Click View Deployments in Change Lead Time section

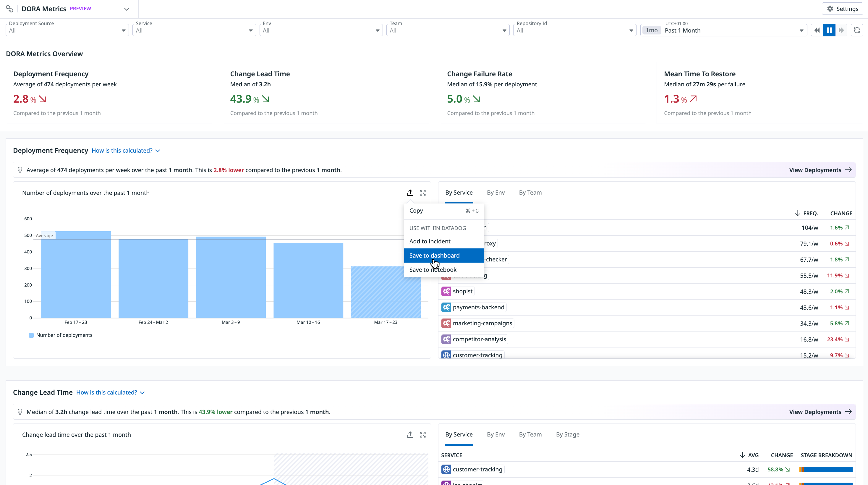[820, 412]
